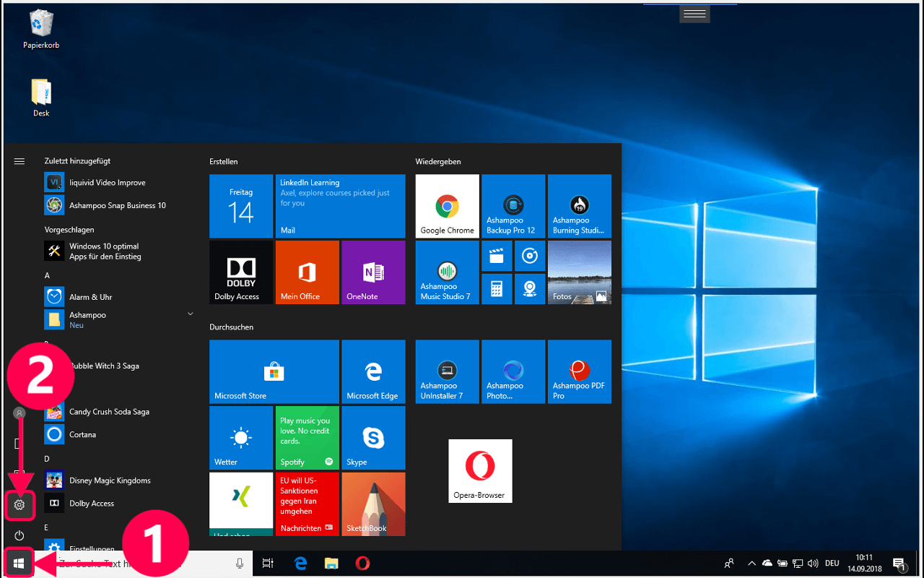Open the Maps webcam-pin tile

point(530,289)
